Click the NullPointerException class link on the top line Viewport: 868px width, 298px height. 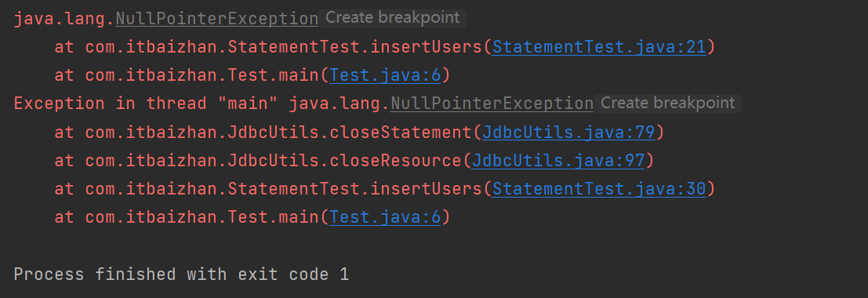coord(216,19)
